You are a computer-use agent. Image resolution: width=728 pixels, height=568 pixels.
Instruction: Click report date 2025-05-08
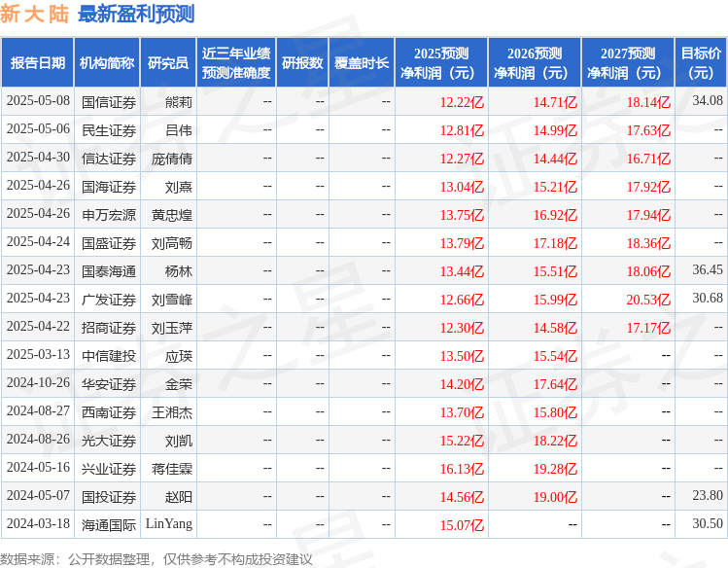coord(38,101)
